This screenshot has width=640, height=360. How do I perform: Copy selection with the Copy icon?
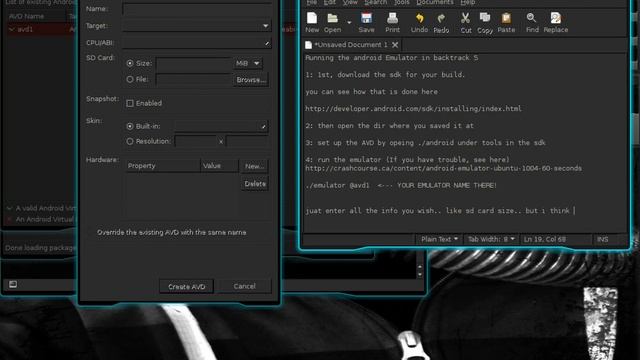(485, 22)
